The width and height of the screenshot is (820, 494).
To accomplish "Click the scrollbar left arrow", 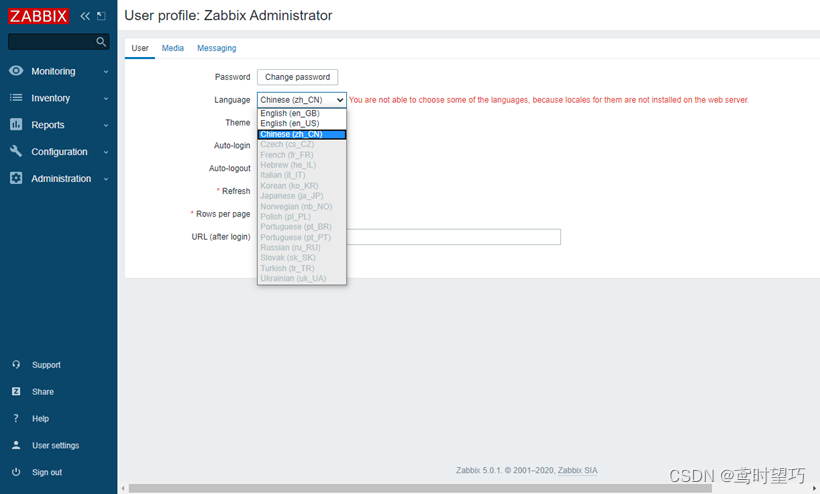I will pos(123,488).
